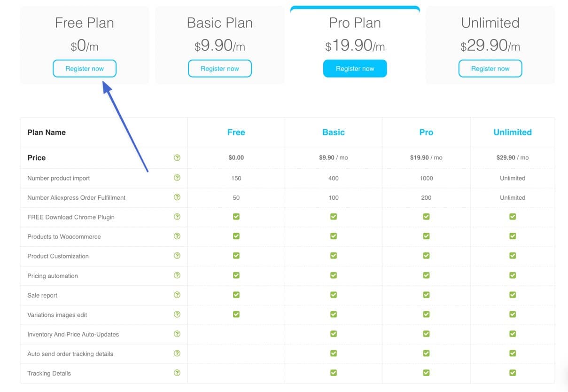Screen dimensions: 568x392
Task: Click help icon for FREE Download Chrome Plugin
Action: point(177,217)
